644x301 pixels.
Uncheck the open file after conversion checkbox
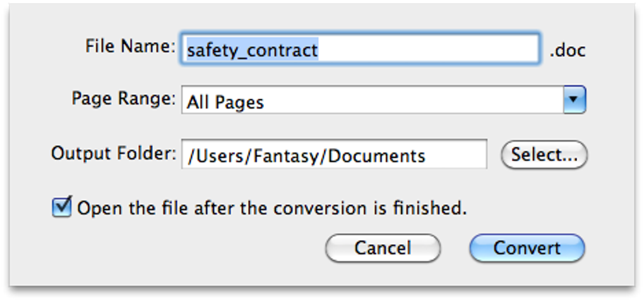(x=62, y=207)
